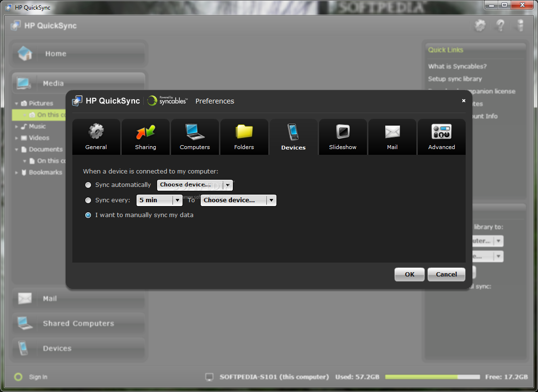Viewport: 538px width, 392px height.
Task: Select Music in the media tree
Action: click(37, 127)
